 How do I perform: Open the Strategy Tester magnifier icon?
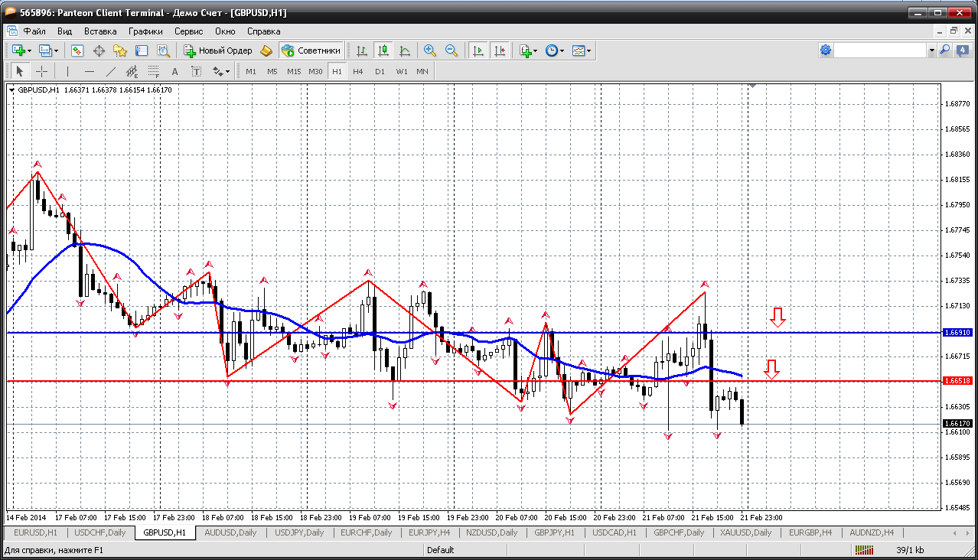coord(163,50)
